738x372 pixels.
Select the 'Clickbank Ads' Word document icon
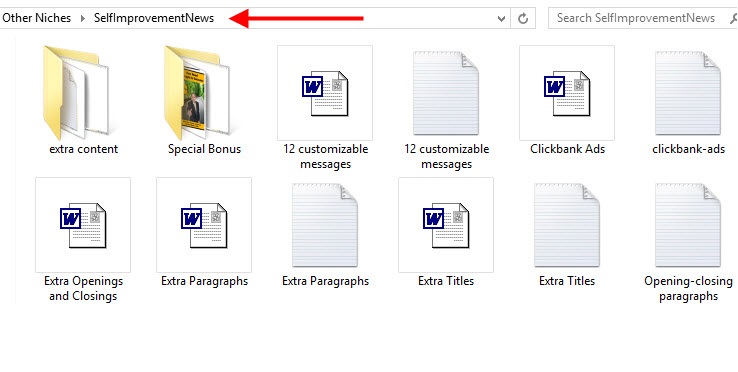coord(567,93)
